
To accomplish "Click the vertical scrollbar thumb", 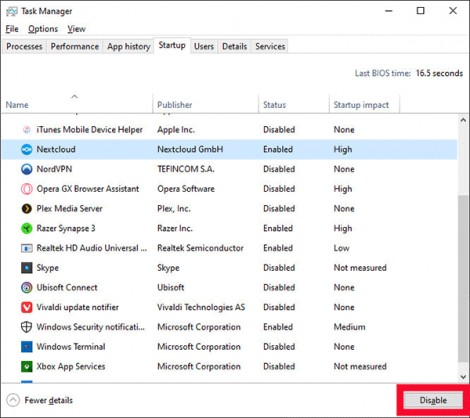I will point(463,278).
